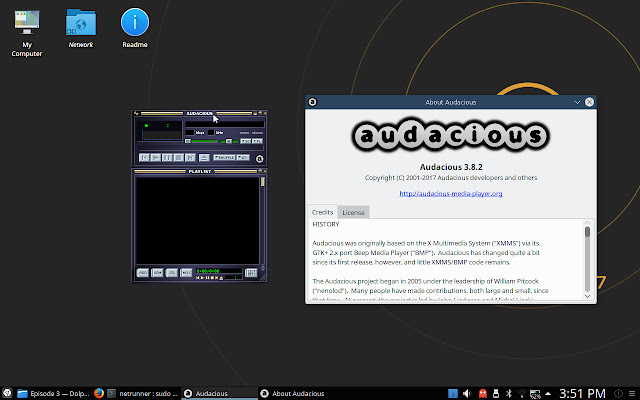The image size is (640, 400).
Task: Adjust the green volume slider
Action: click(x=201, y=141)
